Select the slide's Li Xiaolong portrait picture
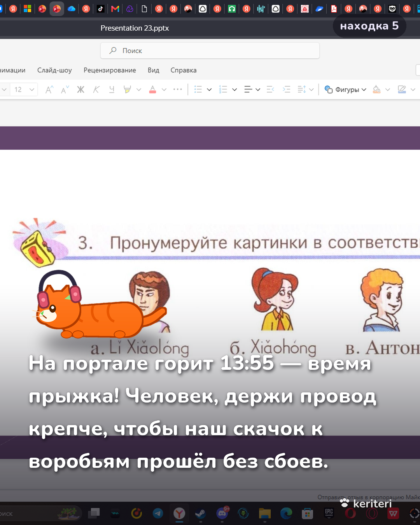Viewport: 420px width, 525px height. pyautogui.click(x=150, y=301)
